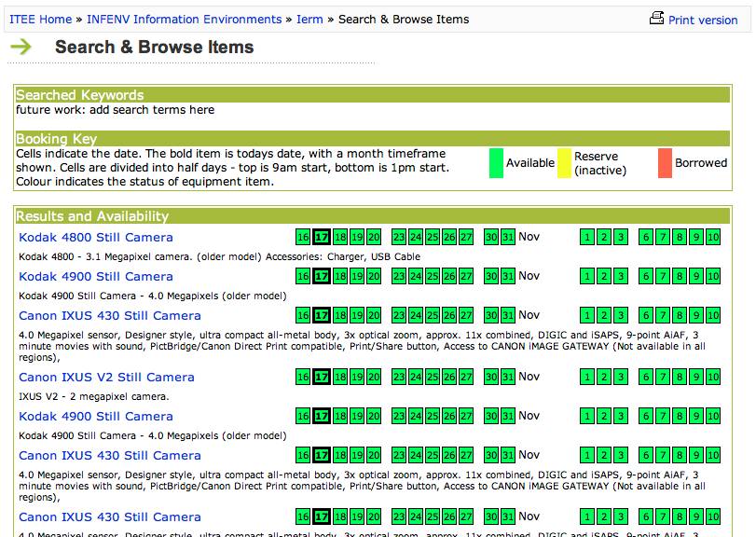The height and width of the screenshot is (537, 756).
Task: Choose November 3 in Kodak 4800 row
Action: pyautogui.click(x=621, y=237)
